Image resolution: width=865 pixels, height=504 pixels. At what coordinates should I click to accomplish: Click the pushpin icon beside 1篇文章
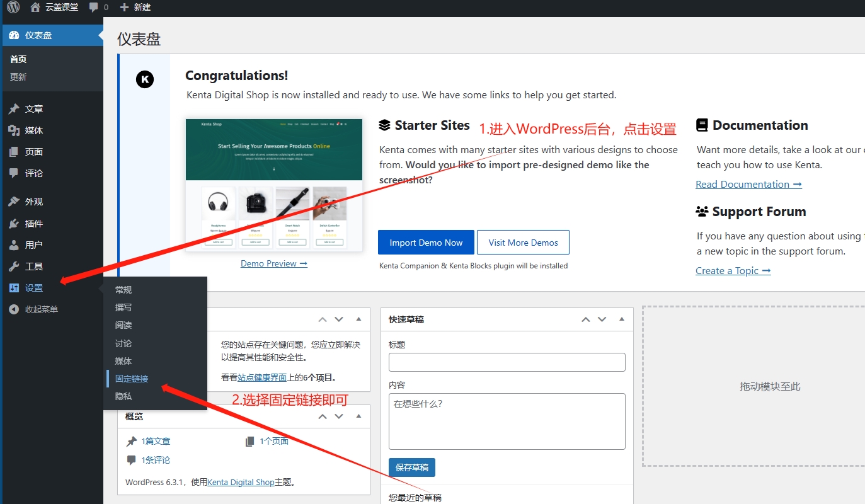(132, 441)
